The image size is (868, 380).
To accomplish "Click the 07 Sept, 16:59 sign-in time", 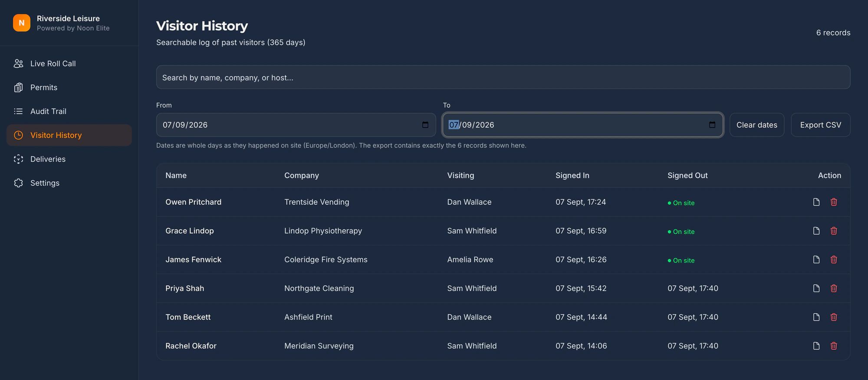I will click(581, 231).
